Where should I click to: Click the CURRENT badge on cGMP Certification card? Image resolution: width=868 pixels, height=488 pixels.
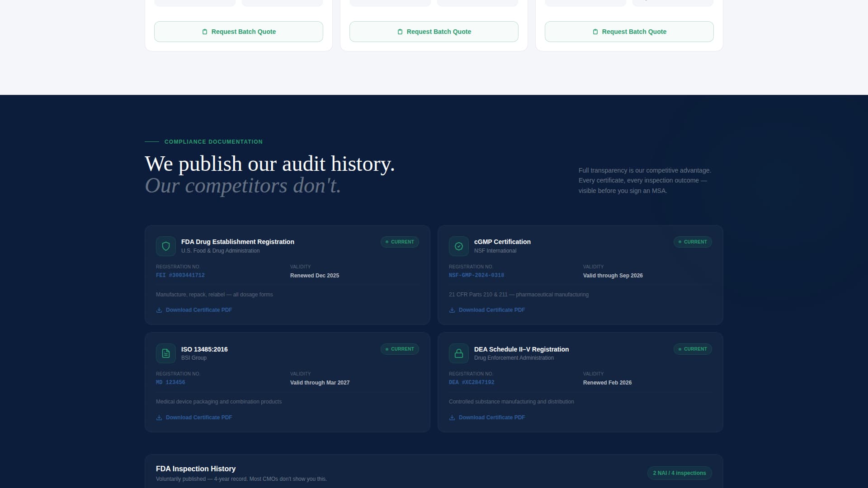click(692, 242)
